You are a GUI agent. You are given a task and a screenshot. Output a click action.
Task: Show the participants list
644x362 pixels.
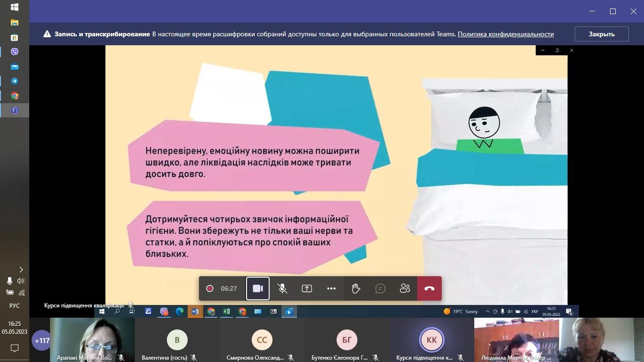405,288
